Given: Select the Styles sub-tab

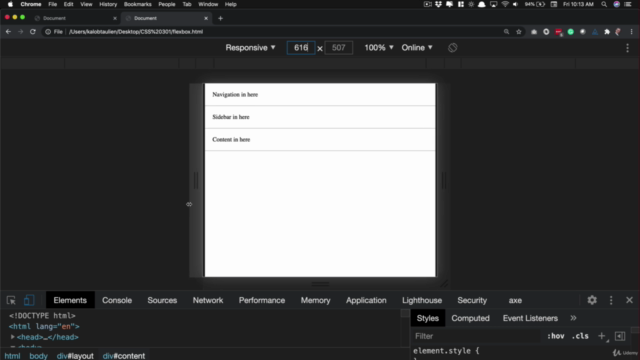Looking at the screenshot, I should coord(427,318).
